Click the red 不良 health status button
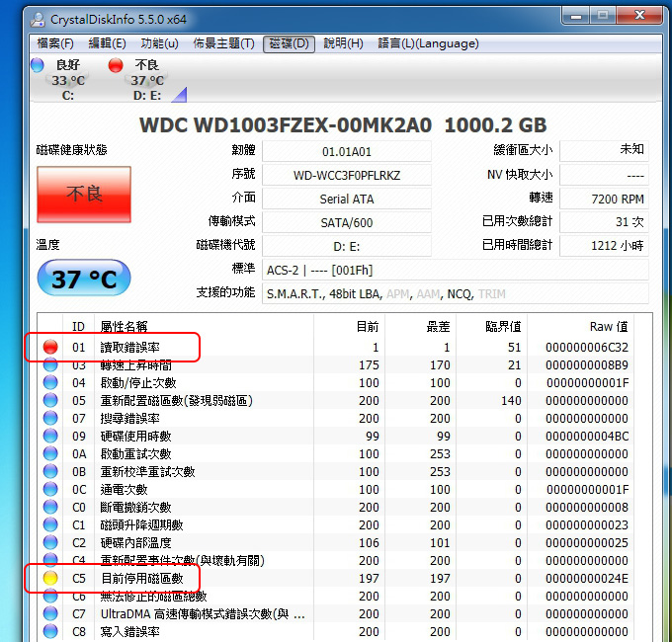Screen dimensions: 672x642 84,195
